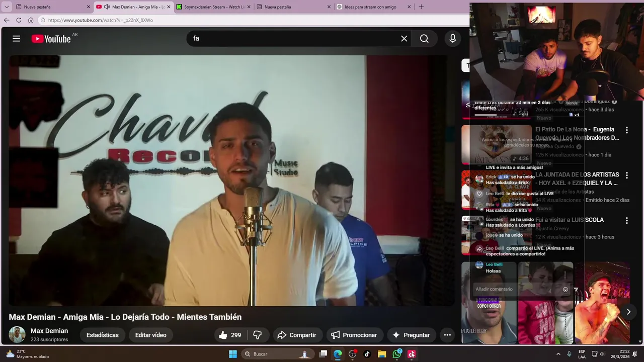The width and height of the screenshot is (644, 362).
Task: Open Microsoft Edge from the taskbar
Action: (x=338, y=354)
